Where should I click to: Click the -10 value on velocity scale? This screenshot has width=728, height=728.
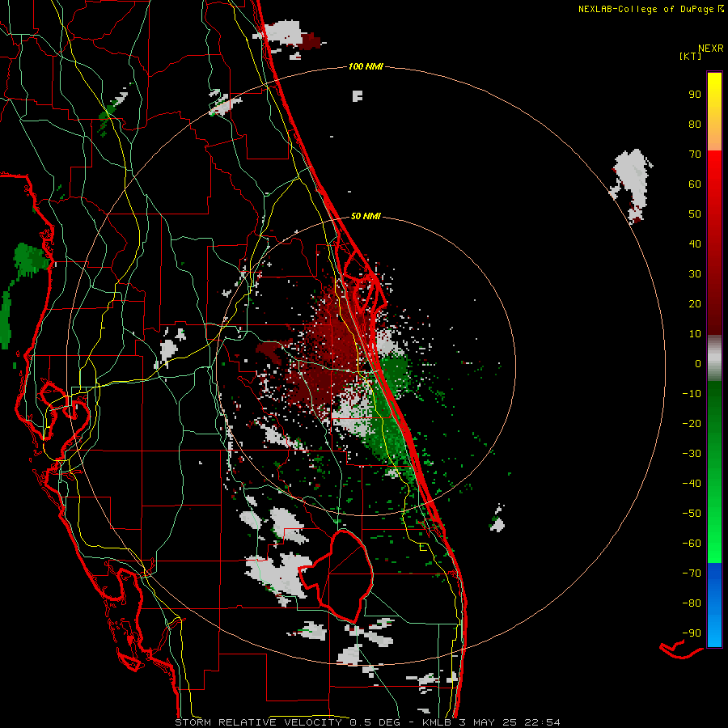(x=692, y=394)
